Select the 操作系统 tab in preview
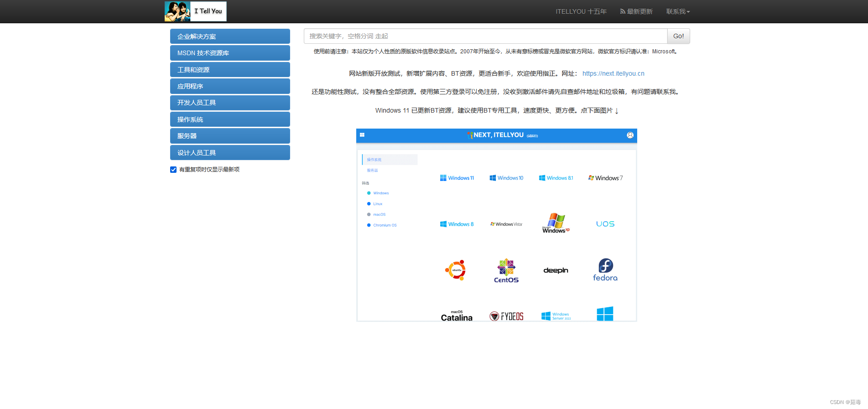This screenshot has height=409, width=868. [390, 160]
